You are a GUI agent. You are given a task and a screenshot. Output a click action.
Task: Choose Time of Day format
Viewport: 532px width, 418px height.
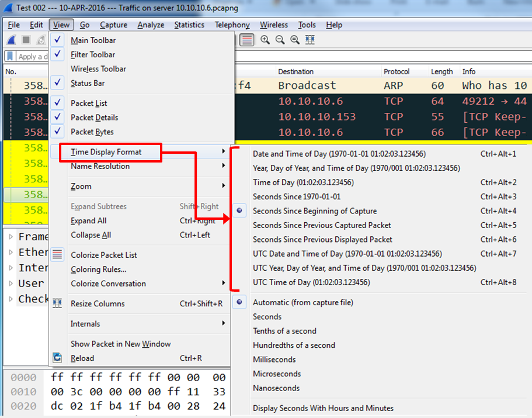(x=303, y=182)
